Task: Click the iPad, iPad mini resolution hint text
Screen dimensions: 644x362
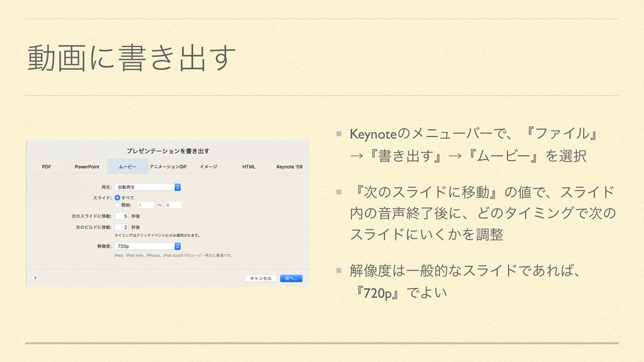Action: [174, 255]
